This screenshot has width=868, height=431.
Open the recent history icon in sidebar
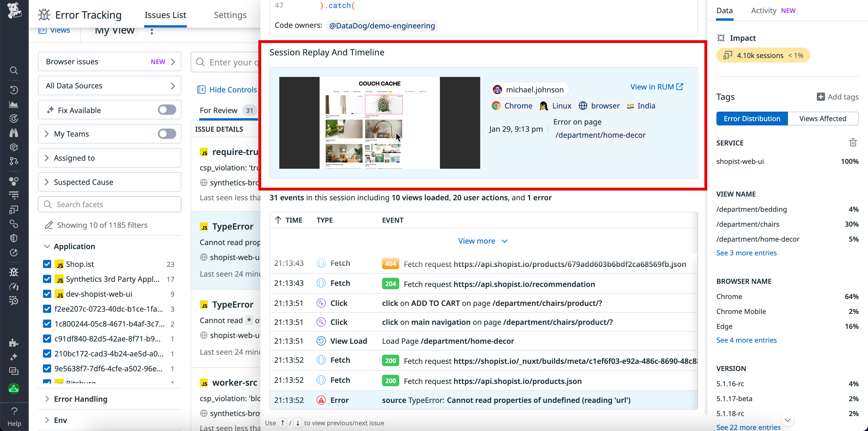pos(13,90)
